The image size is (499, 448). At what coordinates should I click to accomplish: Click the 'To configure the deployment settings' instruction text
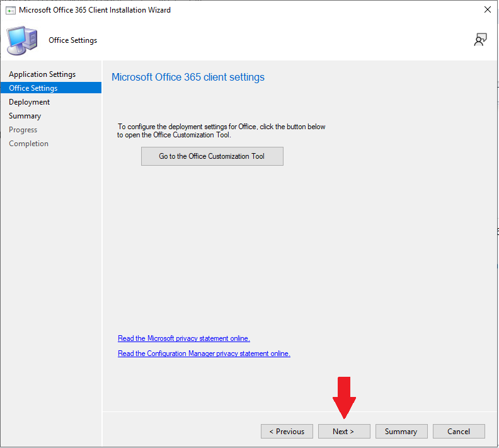(221, 131)
